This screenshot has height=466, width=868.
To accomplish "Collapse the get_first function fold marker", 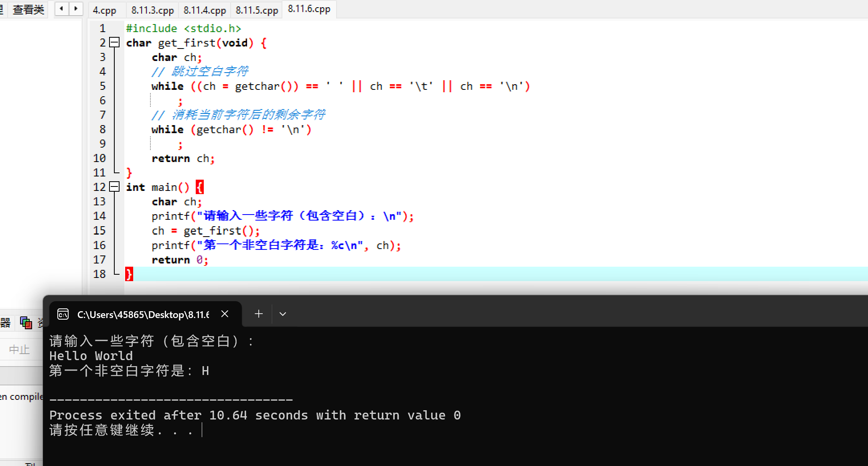I will 115,43.
